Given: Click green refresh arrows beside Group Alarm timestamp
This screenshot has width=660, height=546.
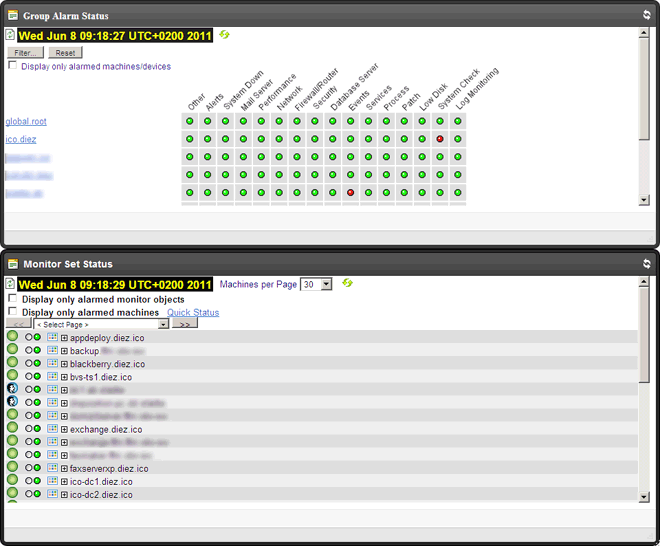Looking at the screenshot, I should point(224,35).
